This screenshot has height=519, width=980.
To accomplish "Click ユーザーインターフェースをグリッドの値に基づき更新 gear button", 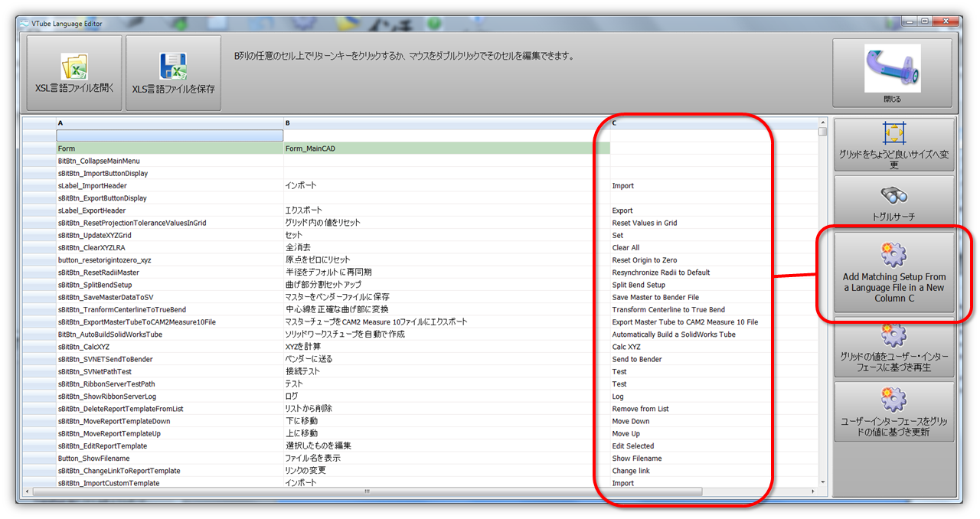I will 893,399.
